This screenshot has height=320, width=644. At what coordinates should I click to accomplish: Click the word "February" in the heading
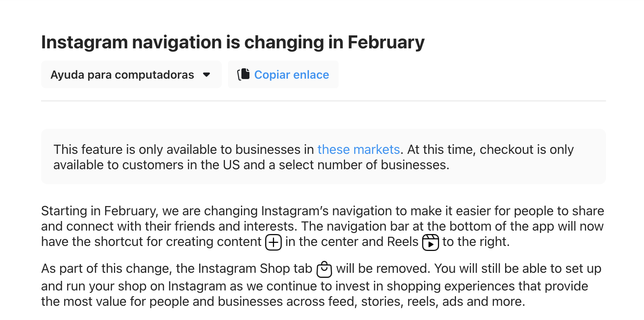[386, 42]
